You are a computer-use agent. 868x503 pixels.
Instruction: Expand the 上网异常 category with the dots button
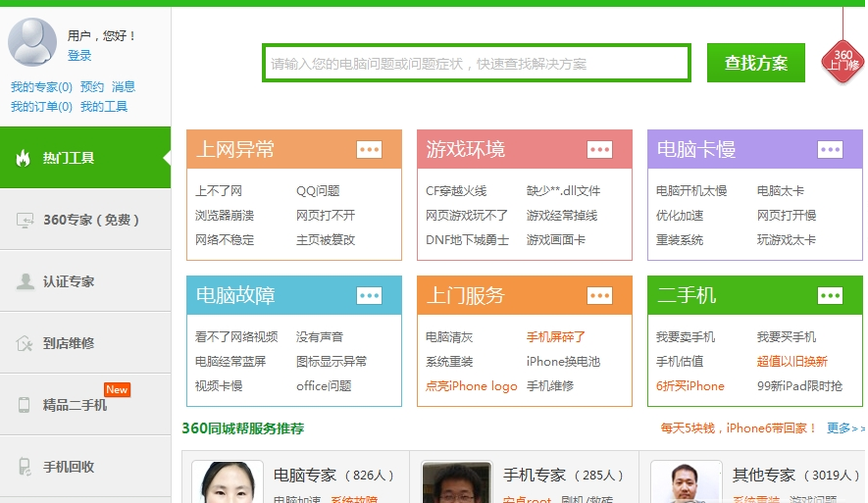(369, 149)
